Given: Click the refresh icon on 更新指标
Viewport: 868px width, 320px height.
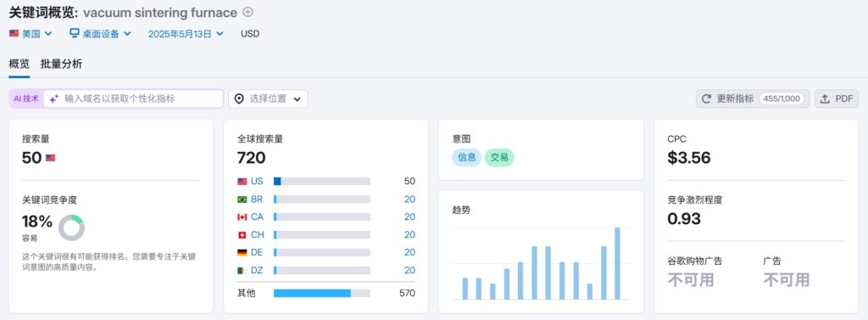Looking at the screenshot, I should tap(706, 98).
